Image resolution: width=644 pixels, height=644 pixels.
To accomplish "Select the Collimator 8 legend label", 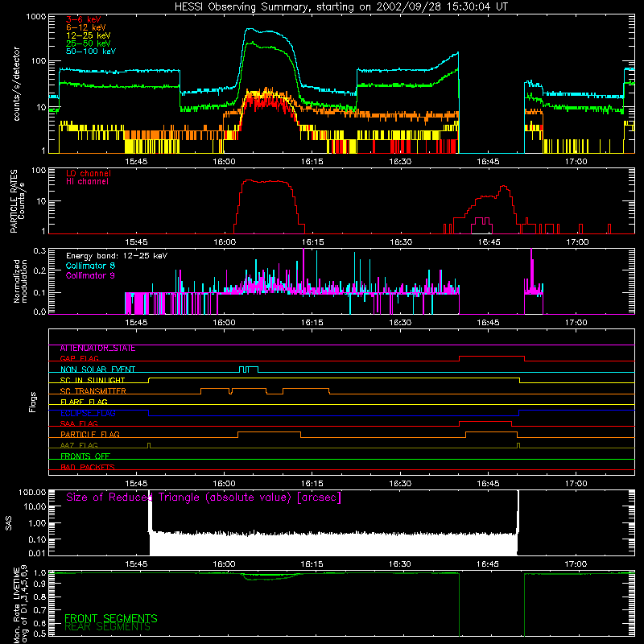I will tap(90, 266).
